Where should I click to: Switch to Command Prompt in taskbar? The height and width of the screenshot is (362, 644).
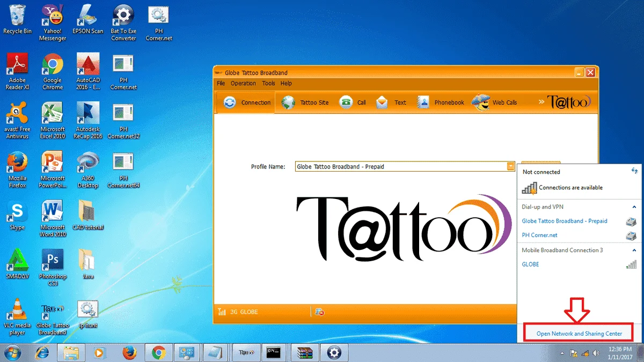click(x=273, y=352)
